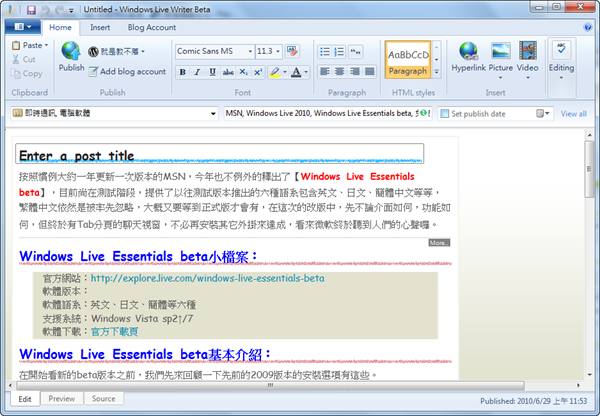Open the font size dropdown

coord(278,51)
